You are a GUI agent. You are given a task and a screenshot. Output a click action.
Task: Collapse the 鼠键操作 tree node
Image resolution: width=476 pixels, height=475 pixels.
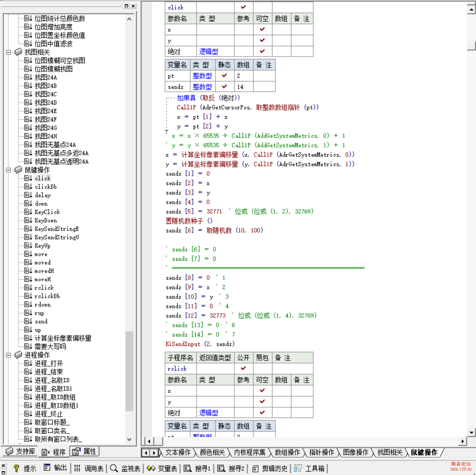pyautogui.click(x=8, y=170)
